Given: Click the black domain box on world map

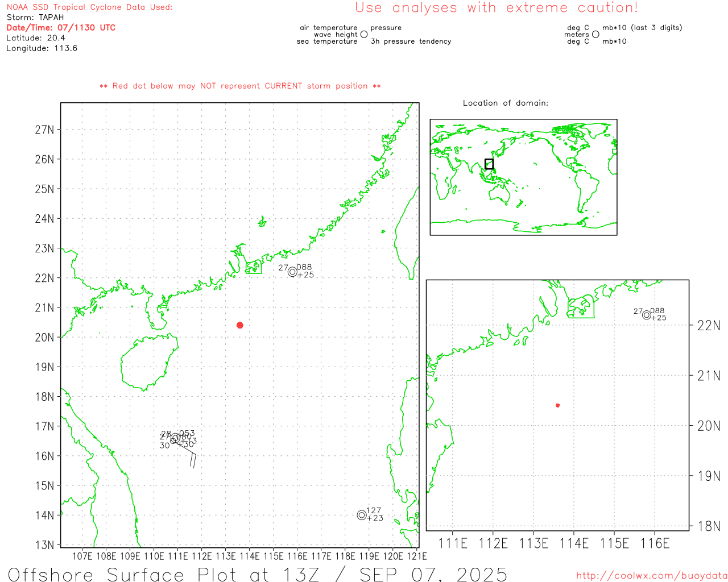Looking at the screenshot, I should pos(489,164).
